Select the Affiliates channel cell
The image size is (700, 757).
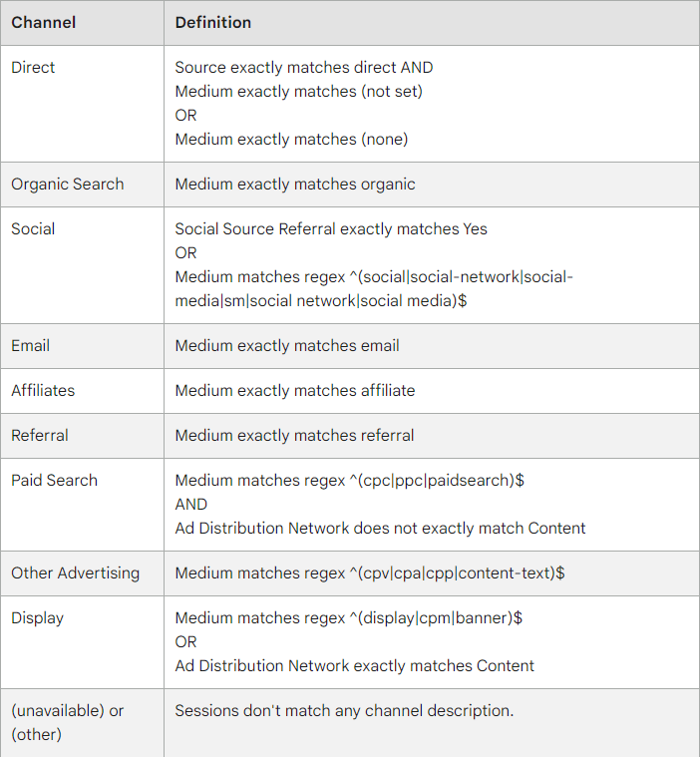click(x=43, y=391)
